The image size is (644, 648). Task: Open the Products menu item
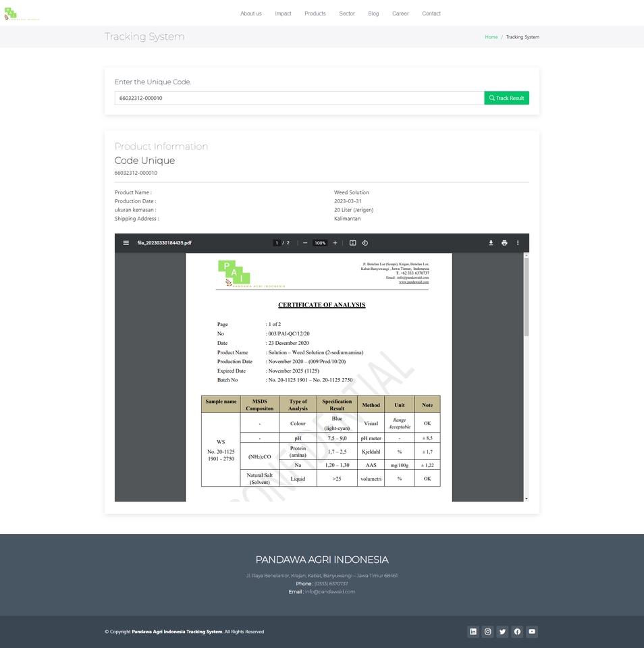pos(315,13)
